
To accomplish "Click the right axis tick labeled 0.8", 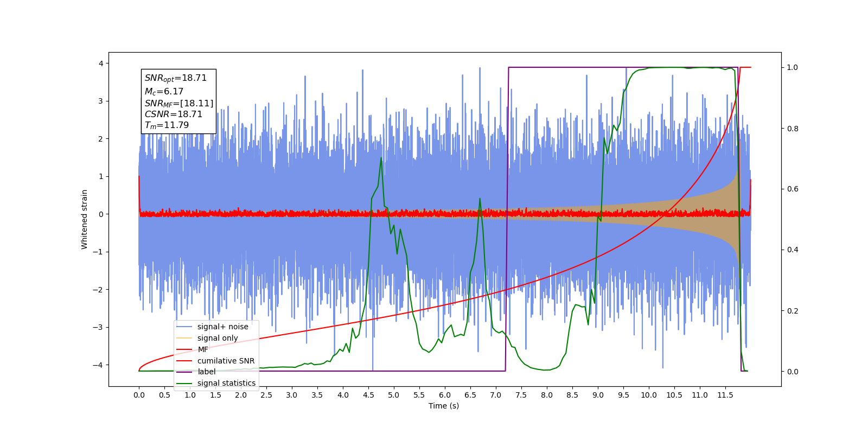I will pos(793,129).
